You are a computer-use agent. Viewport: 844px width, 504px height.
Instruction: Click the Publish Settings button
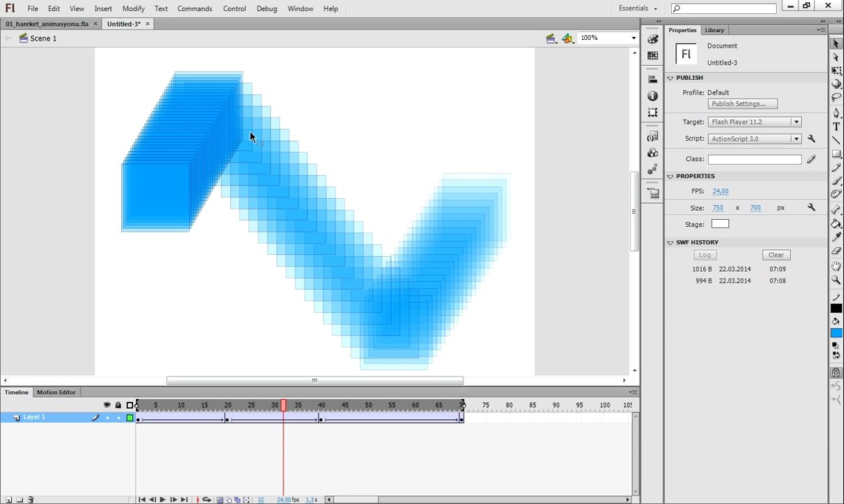pyautogui.click(x=742, y=104)
